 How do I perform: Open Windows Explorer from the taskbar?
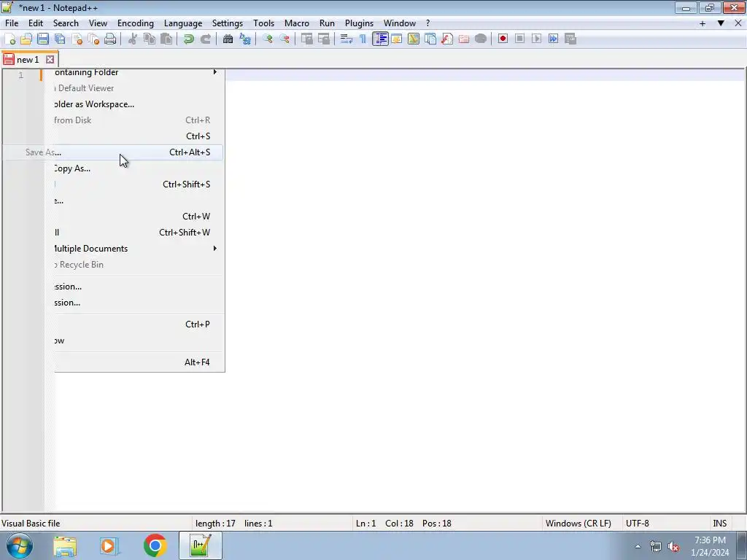[65, 545]
